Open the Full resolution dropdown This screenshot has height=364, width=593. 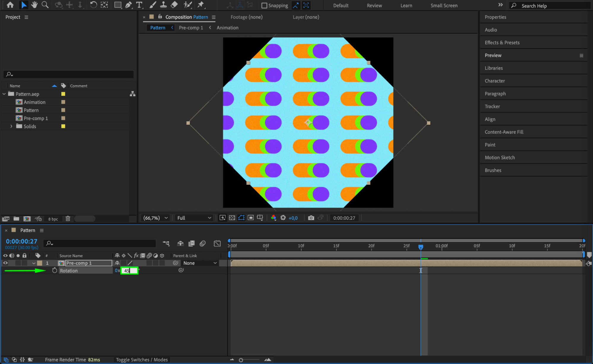pos(194,218)
